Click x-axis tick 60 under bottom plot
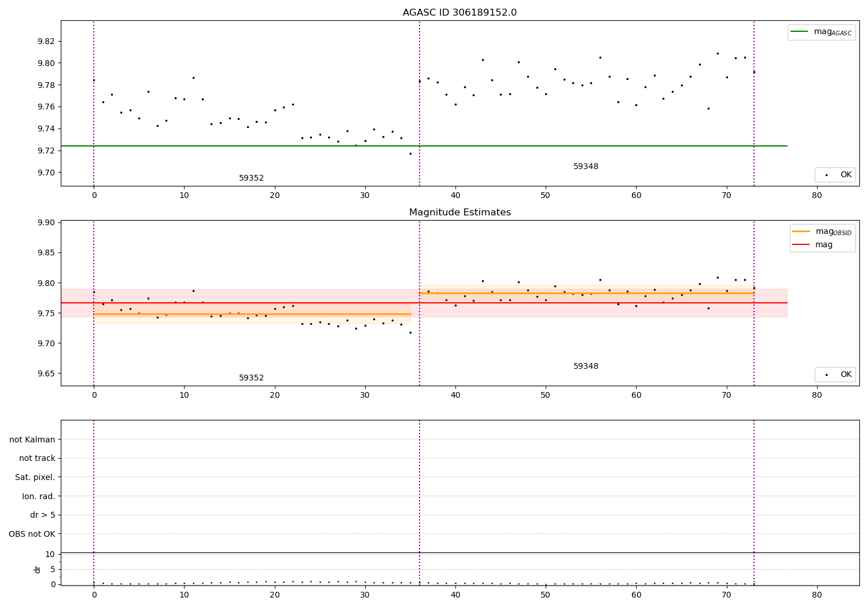 636,595
